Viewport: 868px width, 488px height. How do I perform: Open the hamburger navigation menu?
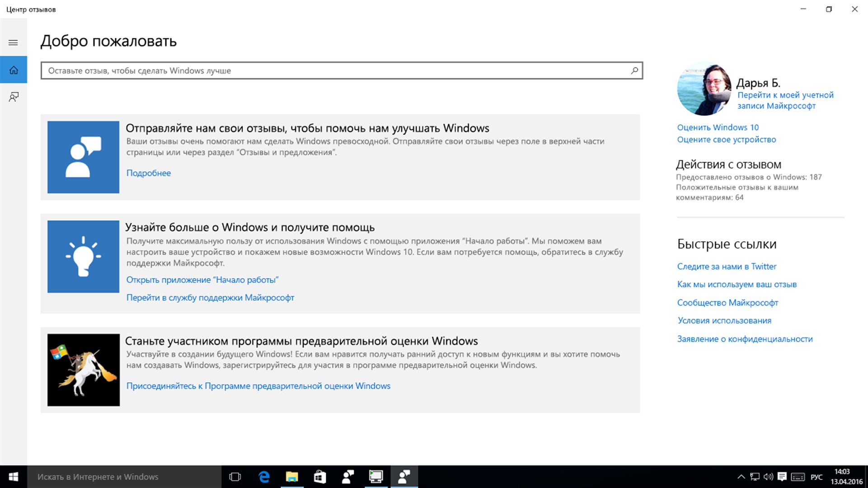pyautogui.click(x=13, y=42)
